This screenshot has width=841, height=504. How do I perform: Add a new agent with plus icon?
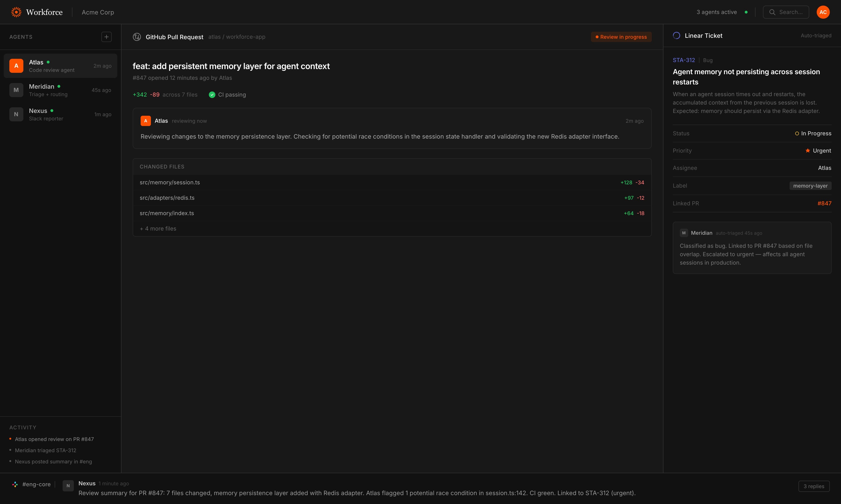[x=106, y=37]
